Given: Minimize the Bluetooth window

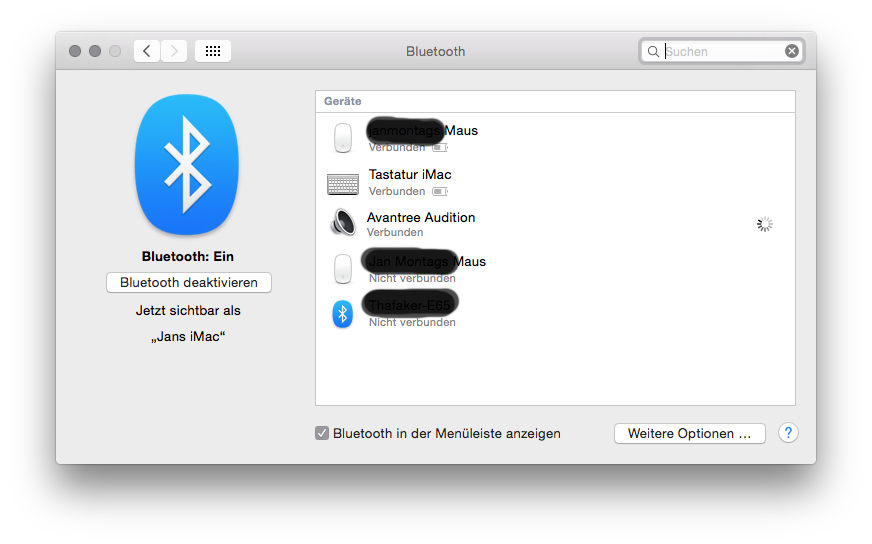Looking at the screenshot, I should 95,51.
